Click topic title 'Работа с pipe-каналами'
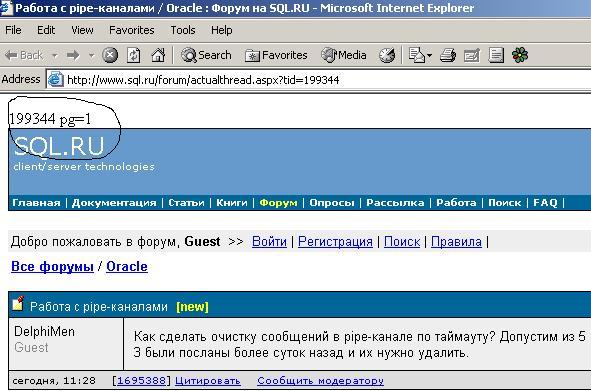 [99, 307]
